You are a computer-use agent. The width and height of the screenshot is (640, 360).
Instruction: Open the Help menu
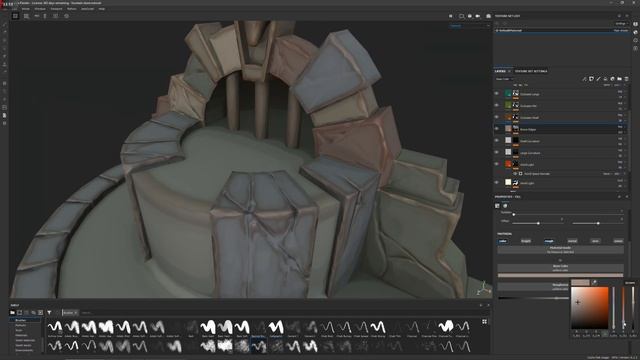[102, 9]
